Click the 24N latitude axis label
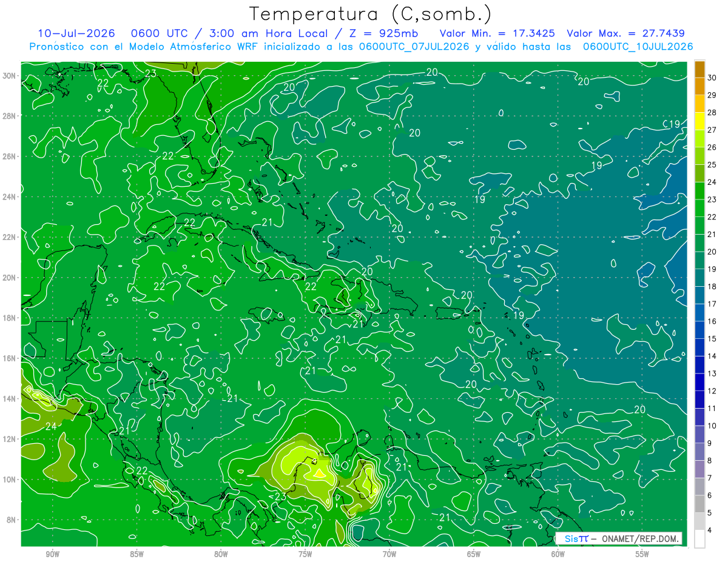The image size is (728, 562). 10,196
